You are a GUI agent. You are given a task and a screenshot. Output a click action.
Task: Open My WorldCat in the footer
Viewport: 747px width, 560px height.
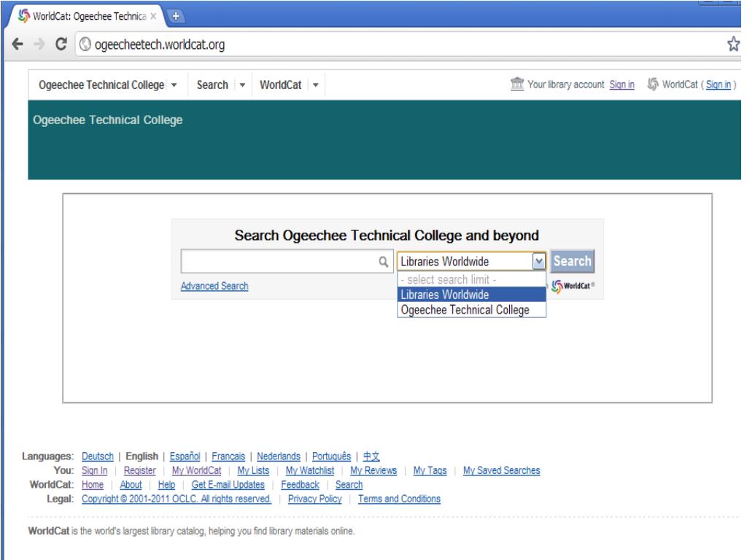click(x=197, y=470)
